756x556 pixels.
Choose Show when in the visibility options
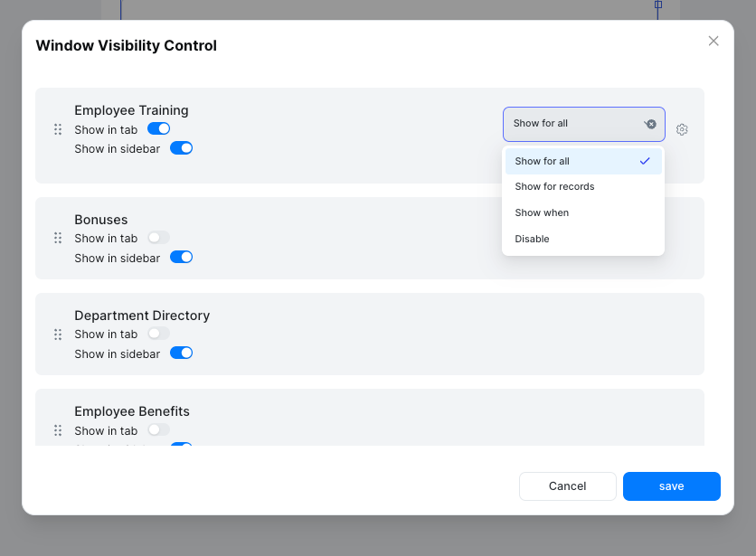click(x=543, y=212)
